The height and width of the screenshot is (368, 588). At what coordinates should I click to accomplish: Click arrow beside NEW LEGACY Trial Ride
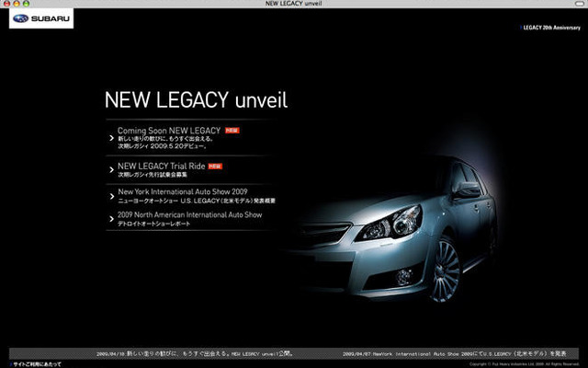pos(111,169)
